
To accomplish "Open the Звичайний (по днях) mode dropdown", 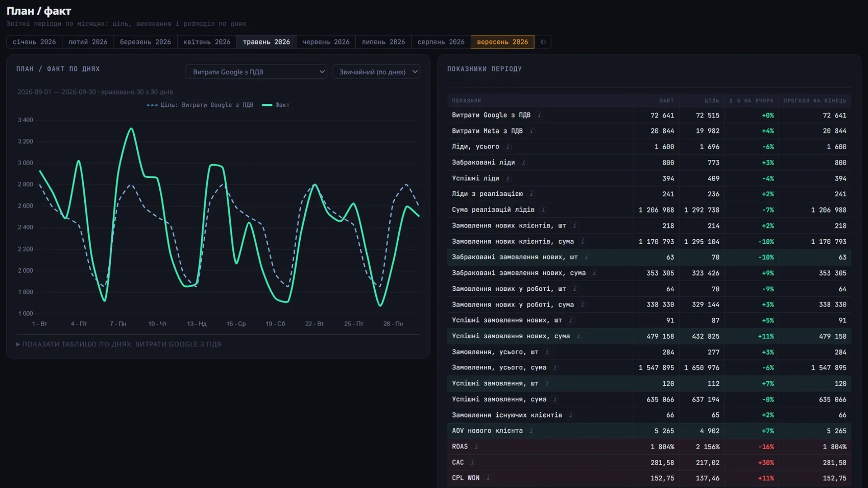I will point(376,72).
